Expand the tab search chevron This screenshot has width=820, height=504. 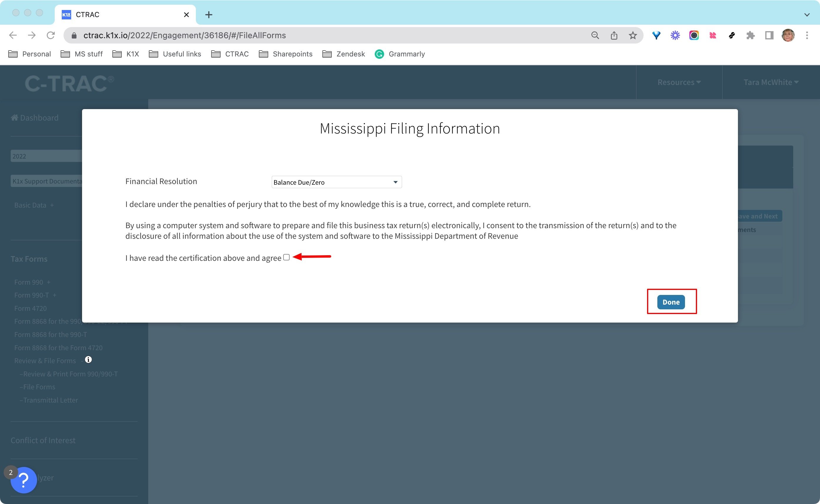coord(807,15)
